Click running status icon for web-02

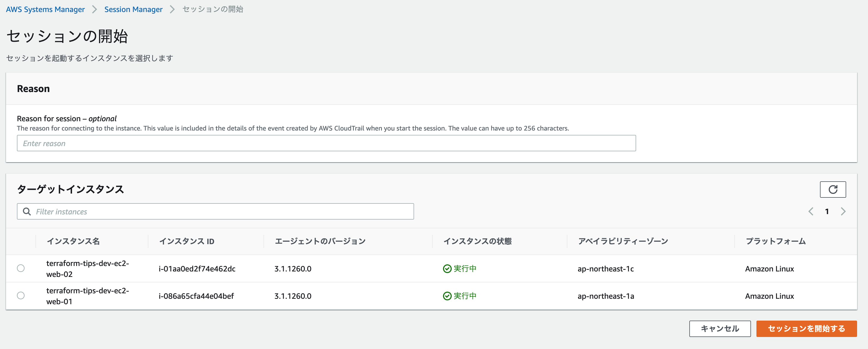[447, 269]
